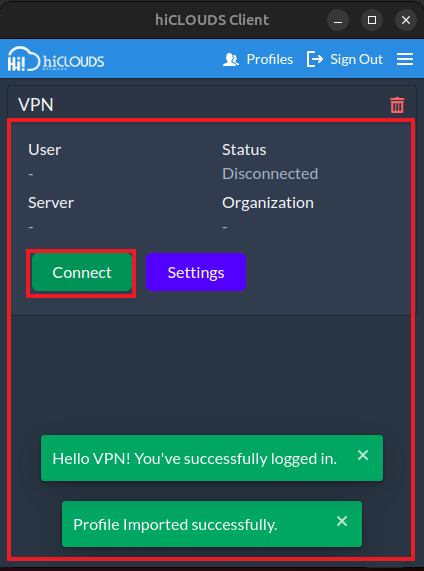Image resolution: width=424 pixels, height=571 pixels.
Task: Open the hamburger menu icon
Action: point(405,59)
